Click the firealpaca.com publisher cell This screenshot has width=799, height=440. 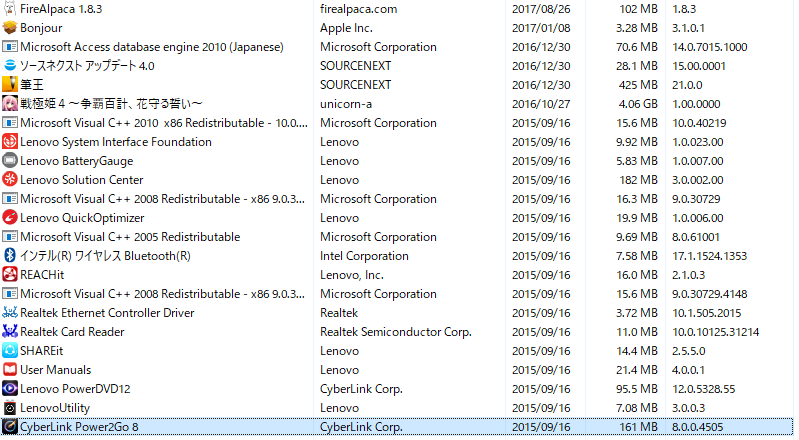358,9
